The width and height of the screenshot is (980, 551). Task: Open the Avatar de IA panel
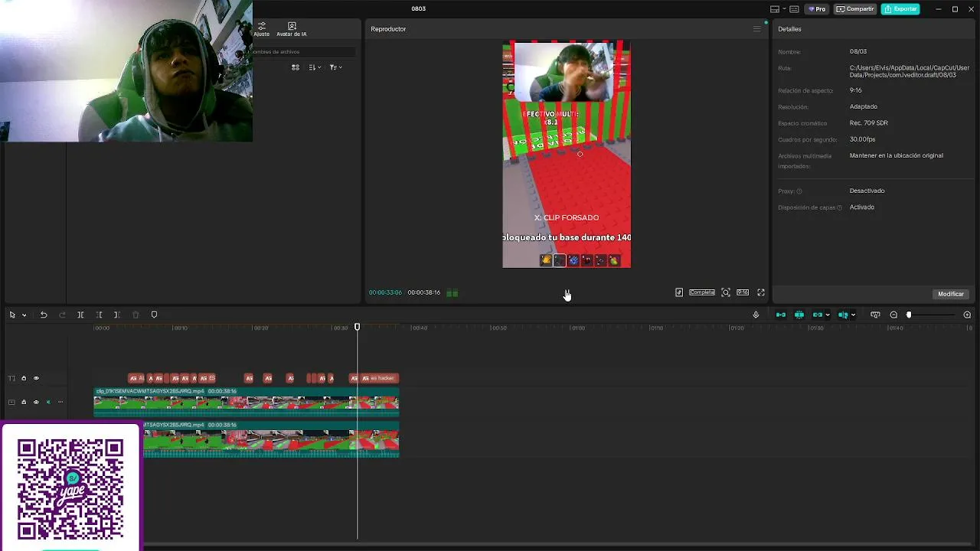click(292, 29)
